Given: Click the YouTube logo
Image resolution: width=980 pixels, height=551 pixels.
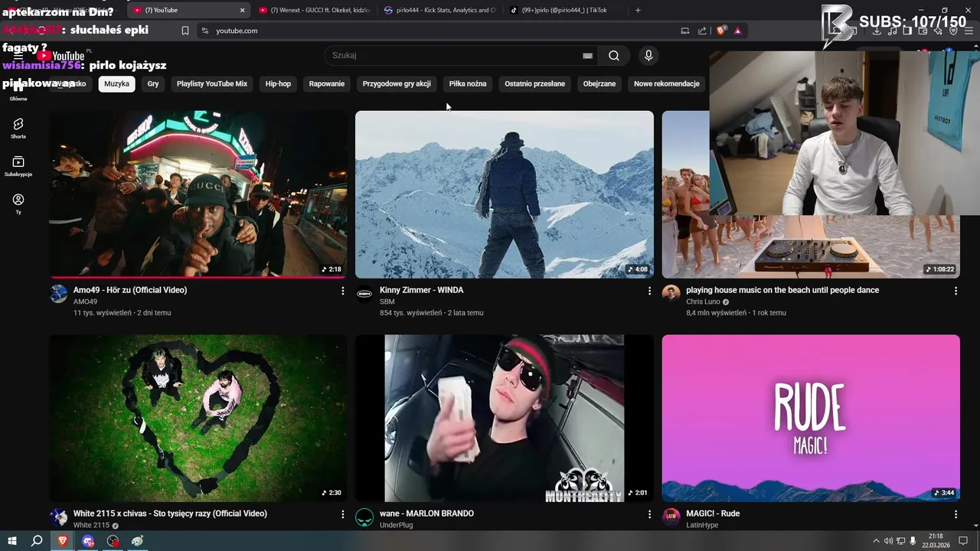Looking at the screenshot, I should 61,56.
